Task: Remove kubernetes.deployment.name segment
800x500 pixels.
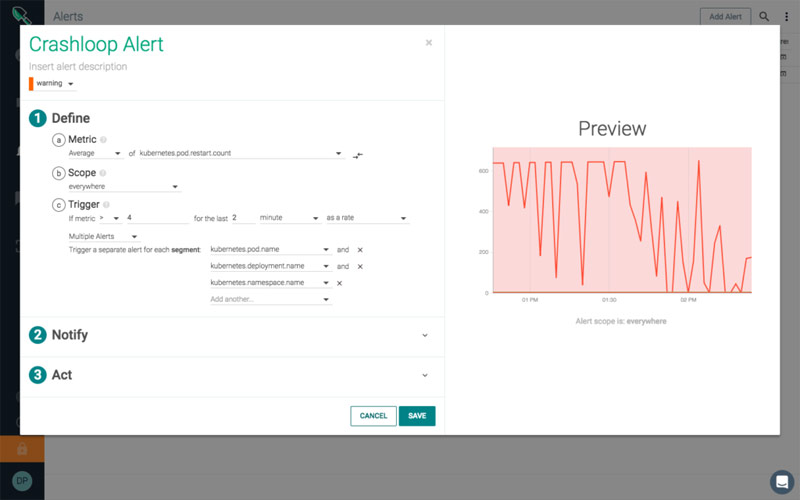Action: (360, 267)
